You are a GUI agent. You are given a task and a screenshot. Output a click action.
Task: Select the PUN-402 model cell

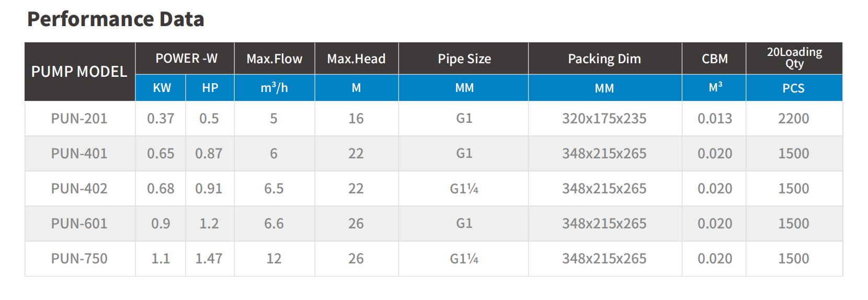[x=79, y=189]
